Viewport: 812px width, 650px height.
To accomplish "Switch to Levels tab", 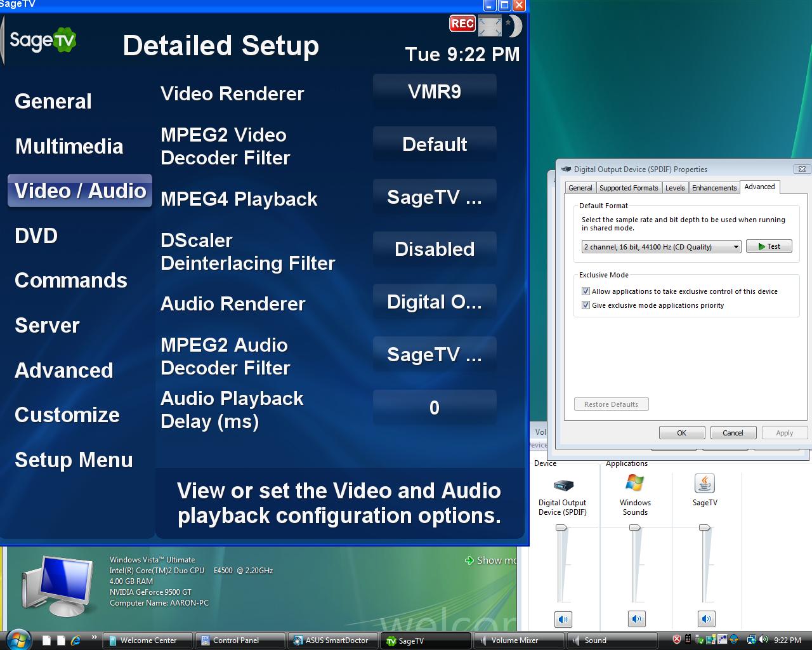I will pos(675,188).
